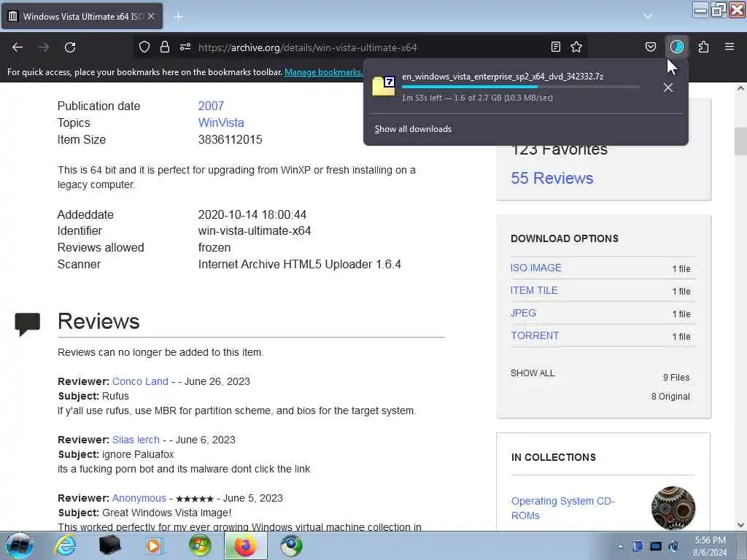Open Operating System CD-ROMs collection link
This screenshot has width=747, height=560.
[562, 508]
